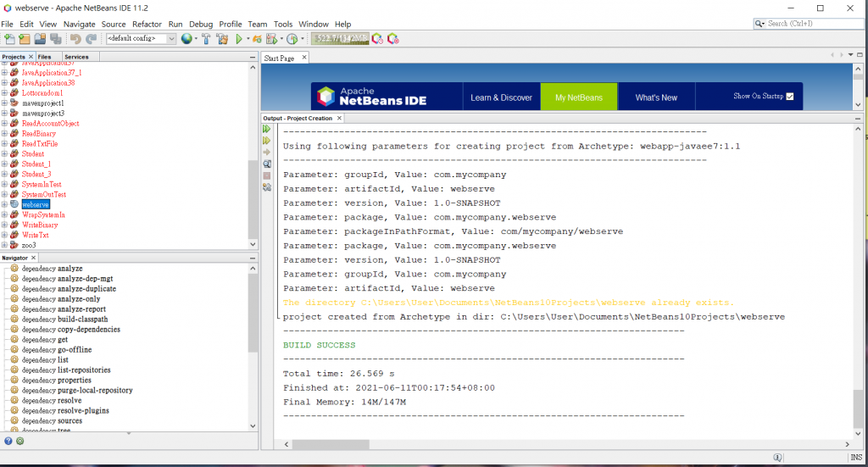Click the Output horizontal scrollbar thumb

coord(331,444)
